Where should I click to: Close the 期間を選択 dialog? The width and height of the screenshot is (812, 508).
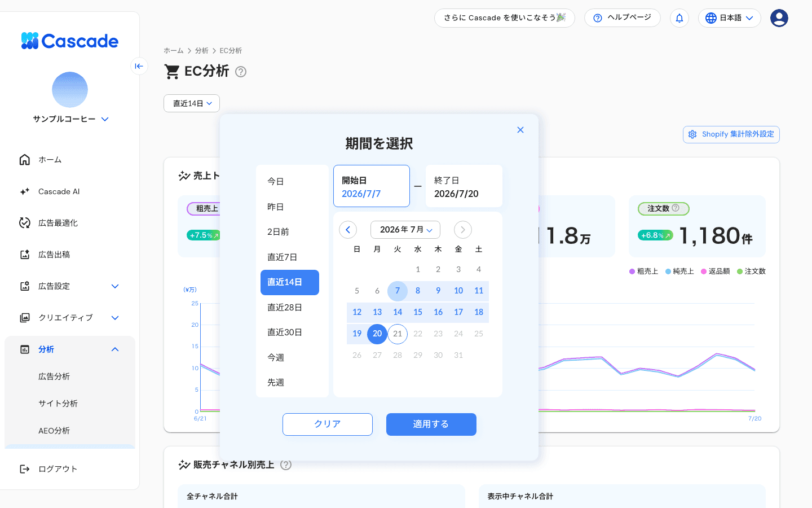pos(520,130)
